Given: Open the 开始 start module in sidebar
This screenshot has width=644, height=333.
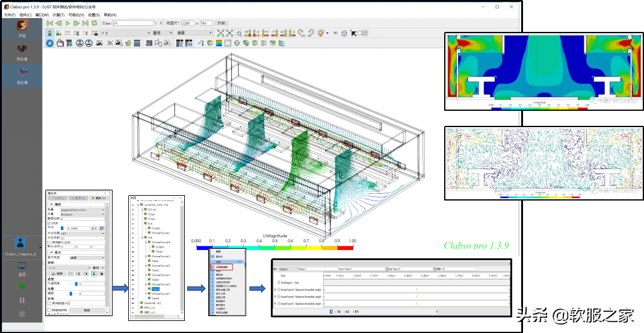Looking at the screenshot, I should tap(22, 29).
